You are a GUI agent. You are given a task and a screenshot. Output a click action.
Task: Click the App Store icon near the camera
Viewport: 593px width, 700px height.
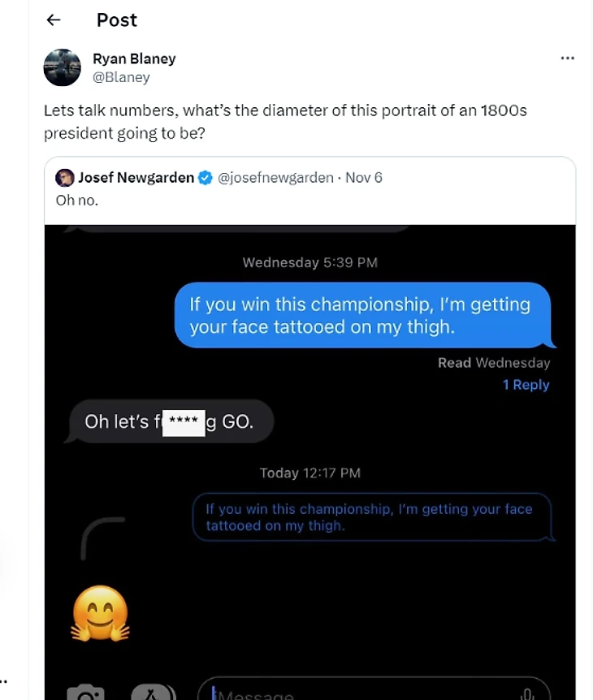pos(153,693)
